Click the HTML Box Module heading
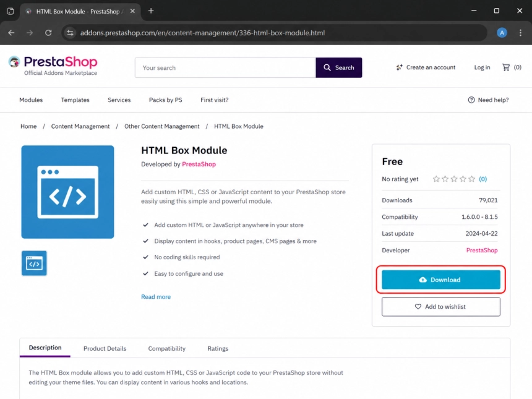 point(184,150)
